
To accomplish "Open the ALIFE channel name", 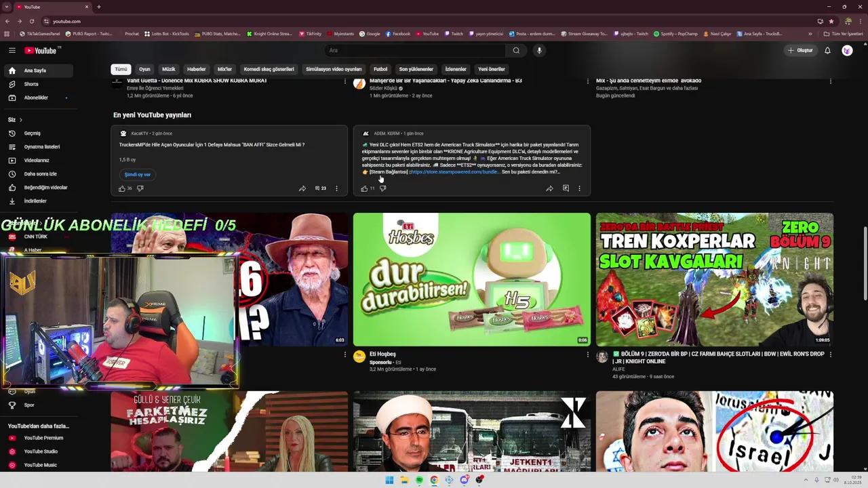I will click(x=618, y=369).
